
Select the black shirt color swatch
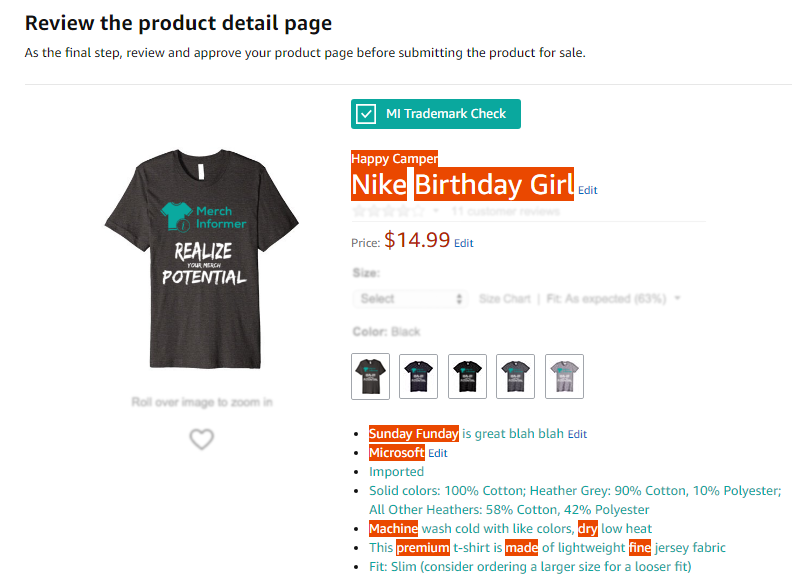click(467, 376)
